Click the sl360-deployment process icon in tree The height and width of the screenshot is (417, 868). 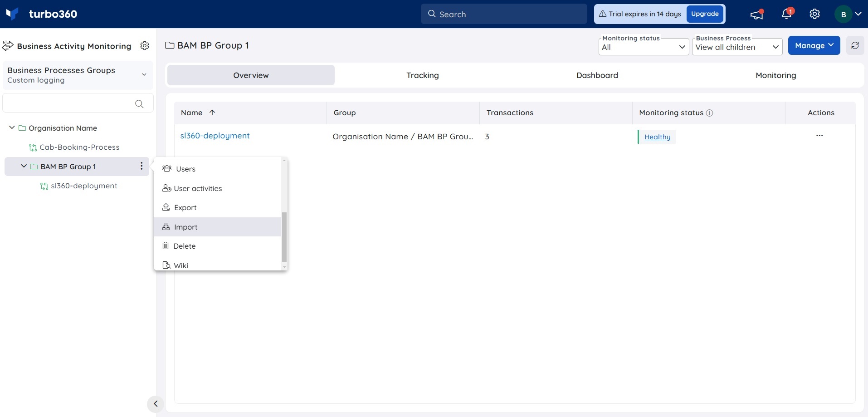click(x=44, y=186)
